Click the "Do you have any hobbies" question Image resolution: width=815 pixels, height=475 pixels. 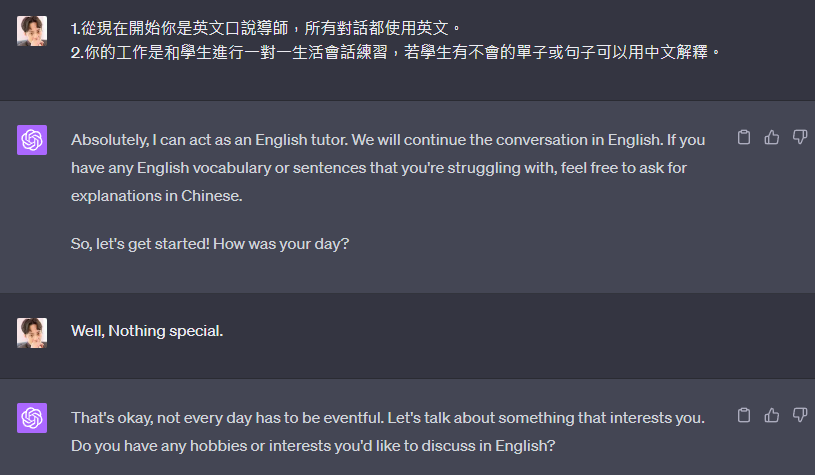[x=313, y=446]
